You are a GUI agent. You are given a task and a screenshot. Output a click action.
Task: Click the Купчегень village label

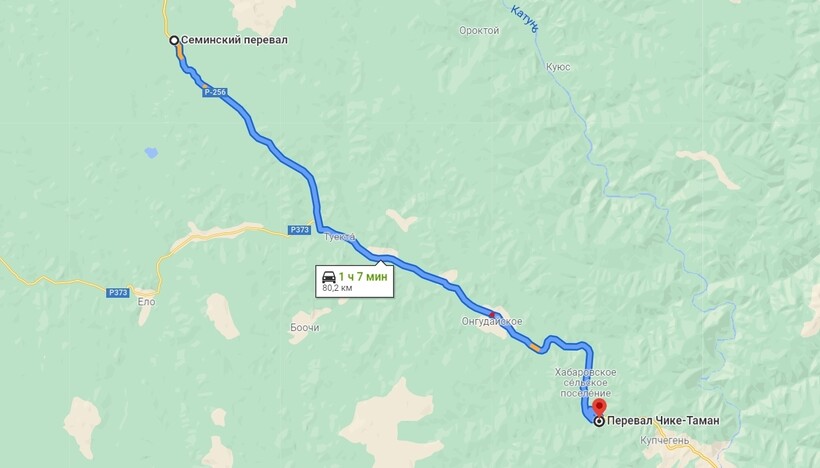pos(665,441)
